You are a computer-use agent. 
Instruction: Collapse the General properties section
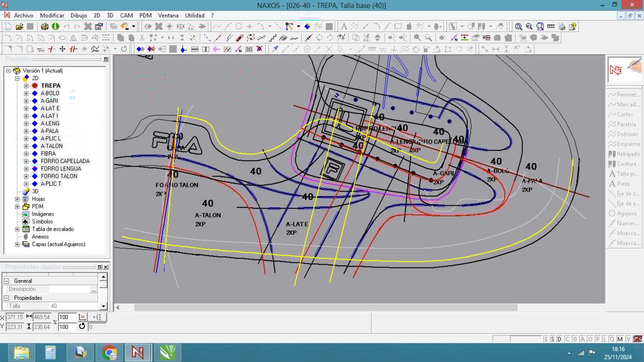(x=6, y=281)
